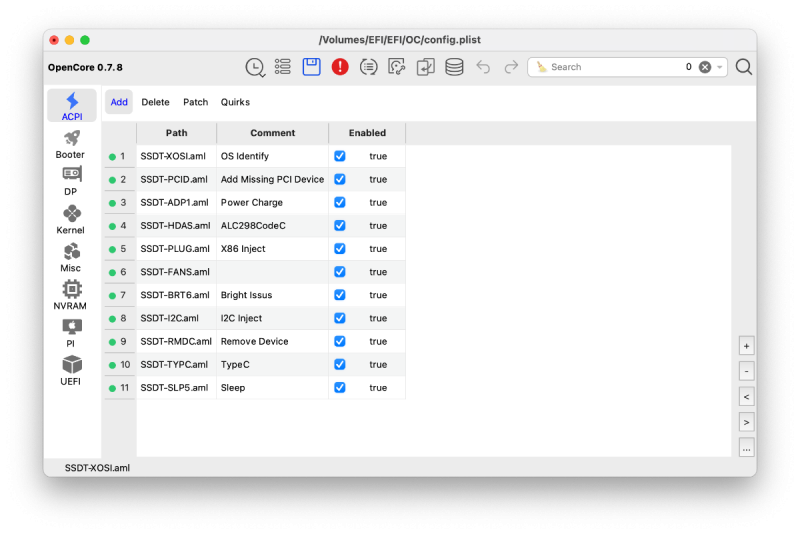Open the ACPI section in sidebar

(72, 106)
